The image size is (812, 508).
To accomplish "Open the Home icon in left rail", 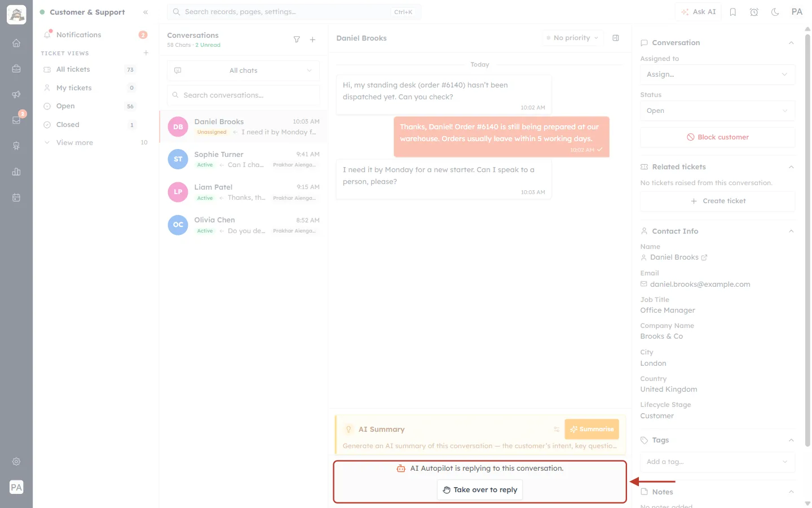I will [x=16, y=43].
